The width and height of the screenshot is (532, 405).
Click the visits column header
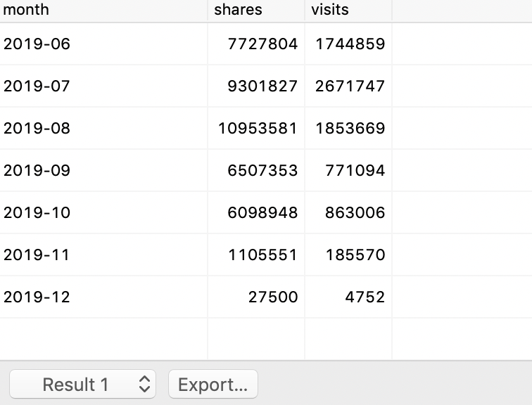(329, 10)
